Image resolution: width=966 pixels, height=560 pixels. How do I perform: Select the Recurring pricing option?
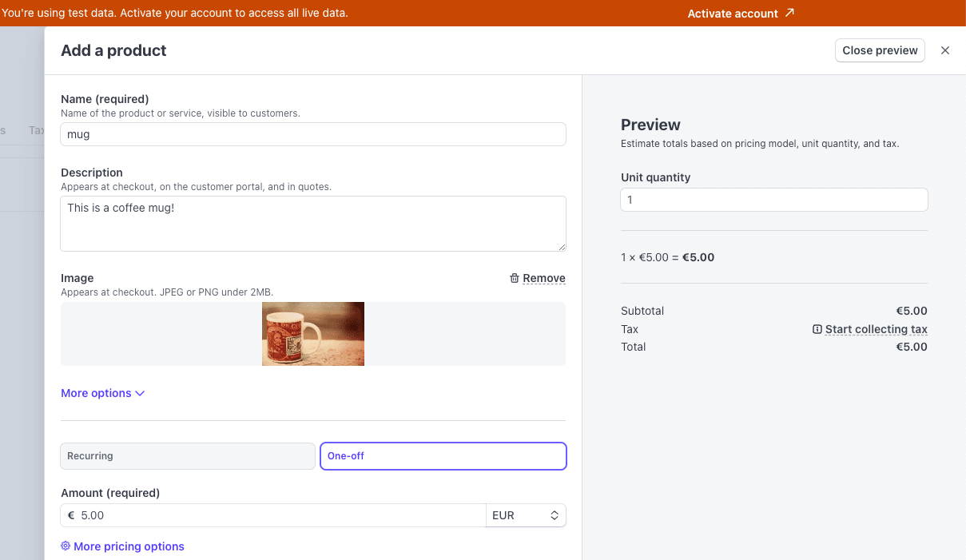[x=188, y=456]
